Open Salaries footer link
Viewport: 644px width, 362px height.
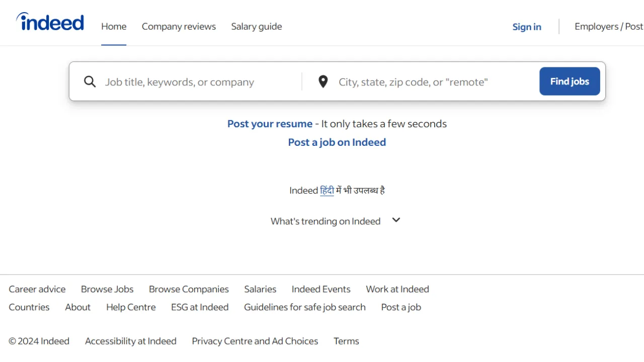(260, 289)
